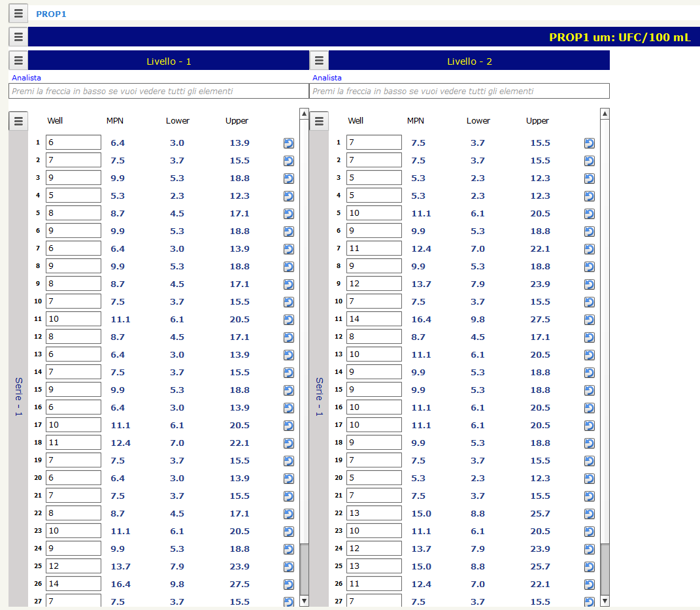The width and height of the screenshot is (700, 610).
Task: Select the PROP1 tab label
Action: pos(51,14)
